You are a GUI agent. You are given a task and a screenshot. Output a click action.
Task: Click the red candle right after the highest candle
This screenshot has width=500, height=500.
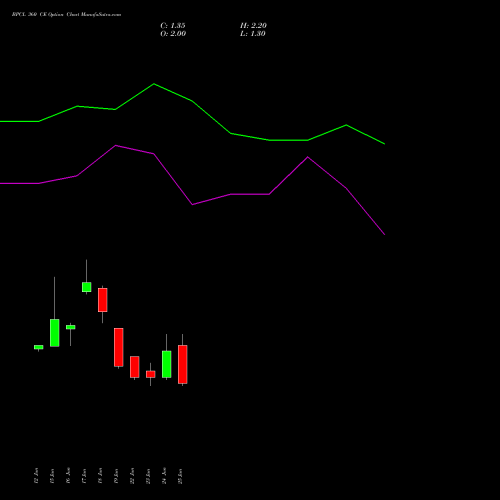[x=103, y=300]
